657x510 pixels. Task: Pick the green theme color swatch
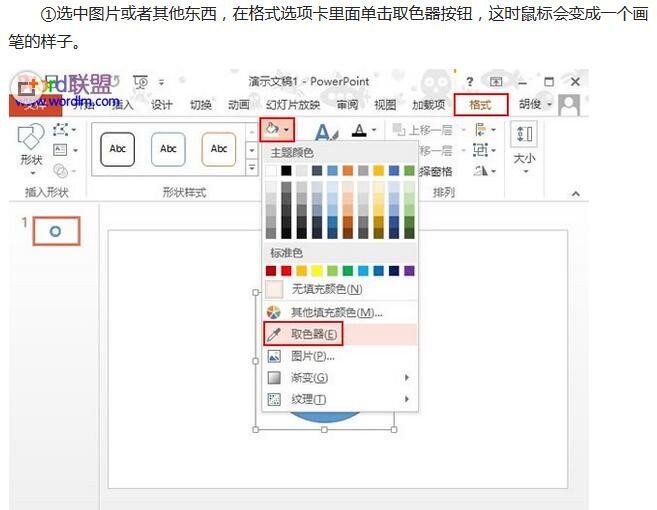coord(409,170)
